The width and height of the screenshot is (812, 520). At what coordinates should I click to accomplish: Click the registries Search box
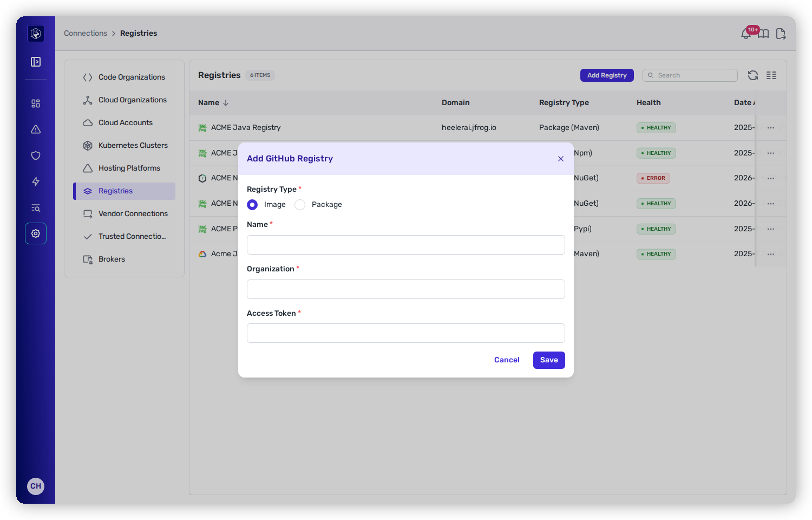[690, 75]
